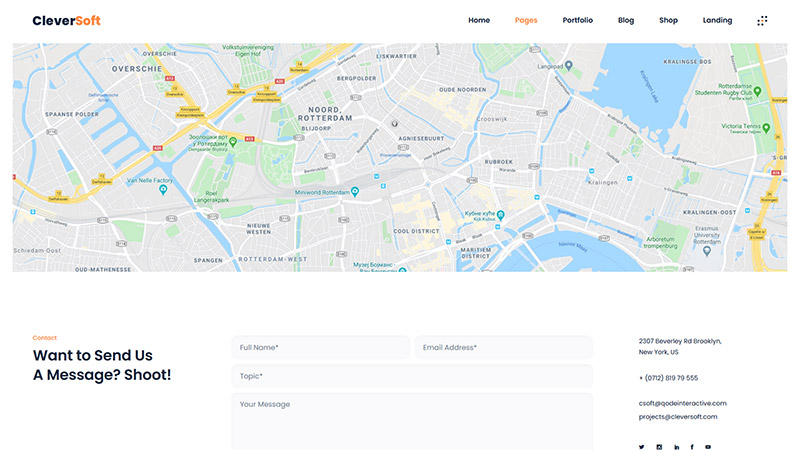Viewport: 800px width, 450px height.
Task: Click into the Topic field
Action: [412, 376]
